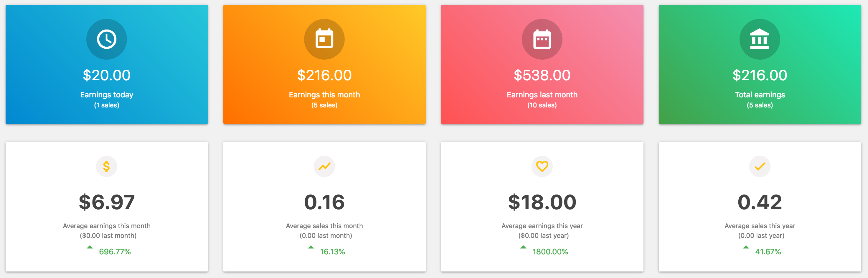
Task: Click the calendar icon on Earnings last month card
Action: [x=542, y=39]
